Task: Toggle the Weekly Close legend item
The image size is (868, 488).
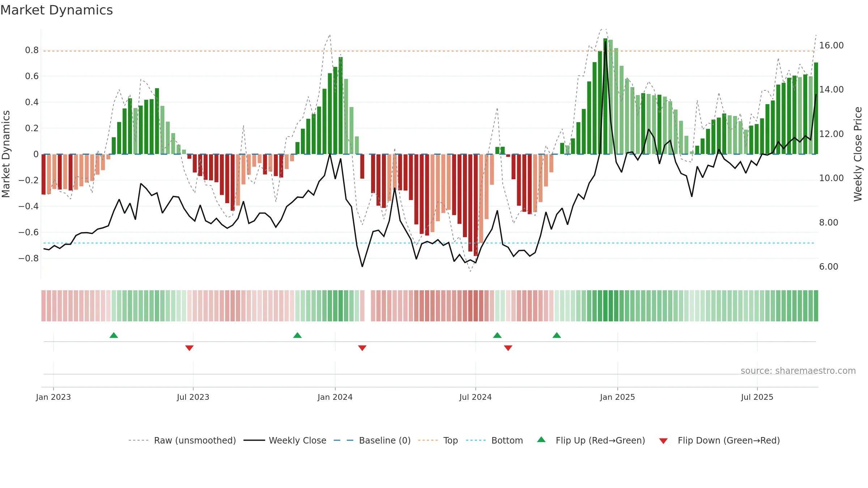Action: click(285, 440)
